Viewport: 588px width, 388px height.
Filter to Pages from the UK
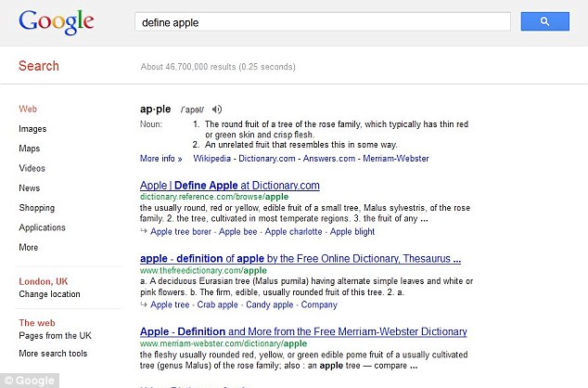[x=55, y=335]
